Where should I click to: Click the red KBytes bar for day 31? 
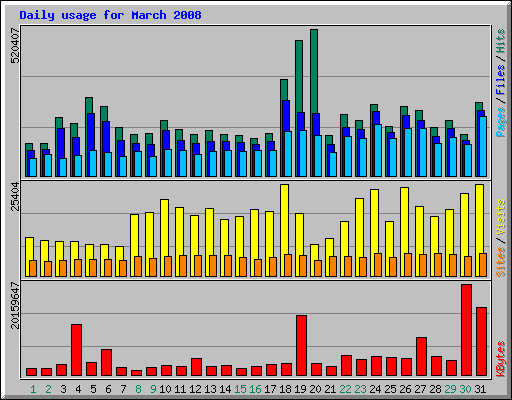coord(481,342)
